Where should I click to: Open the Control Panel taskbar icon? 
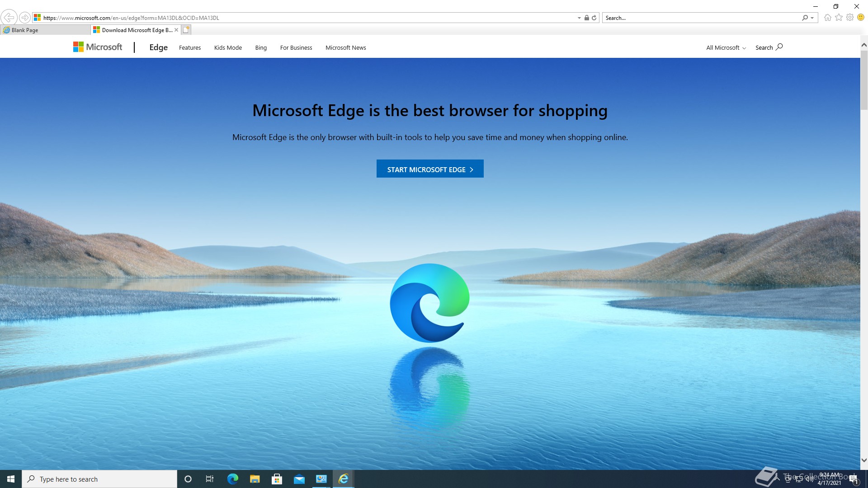point(321,479)
